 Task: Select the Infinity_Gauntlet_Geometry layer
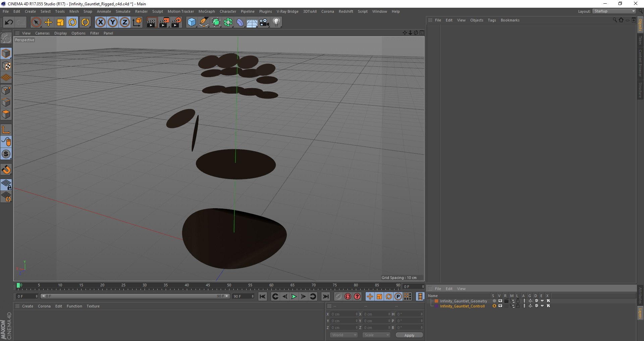click(x=463, y=301)
